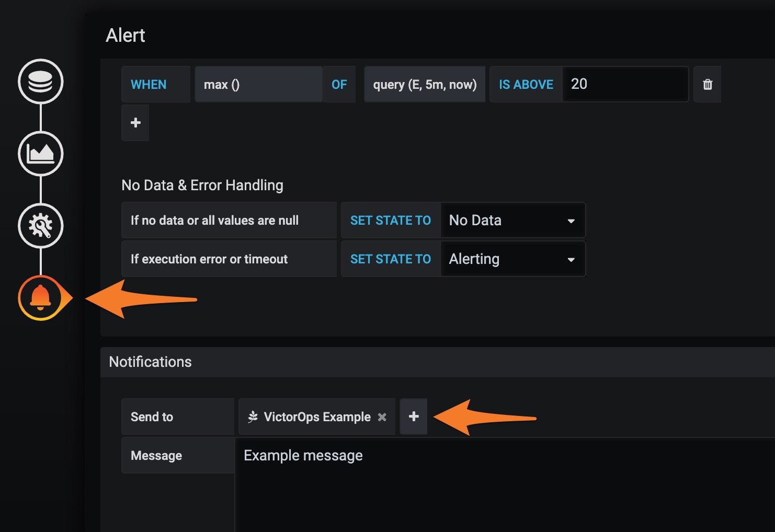Change the IS ABOVE condition type
This screenshot has width=775, height=532.
pos(526,84)
